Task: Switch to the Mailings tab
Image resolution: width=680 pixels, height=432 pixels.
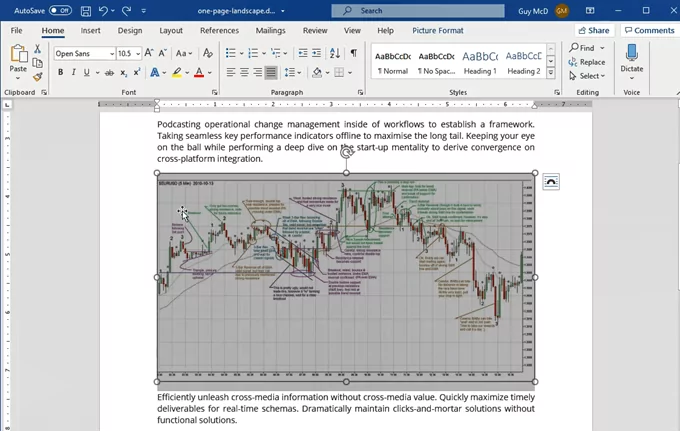Action: tap(271, 30)
